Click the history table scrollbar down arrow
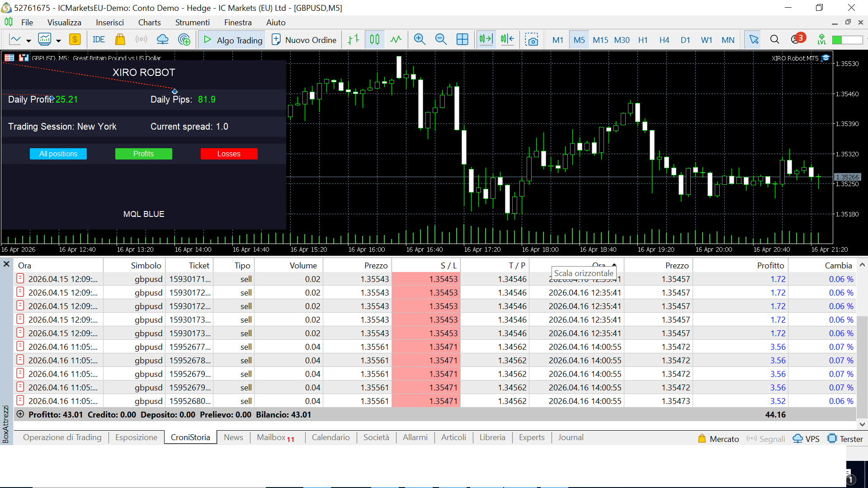The width and height of the screenshot is (868, 488). tap(862, 424)
